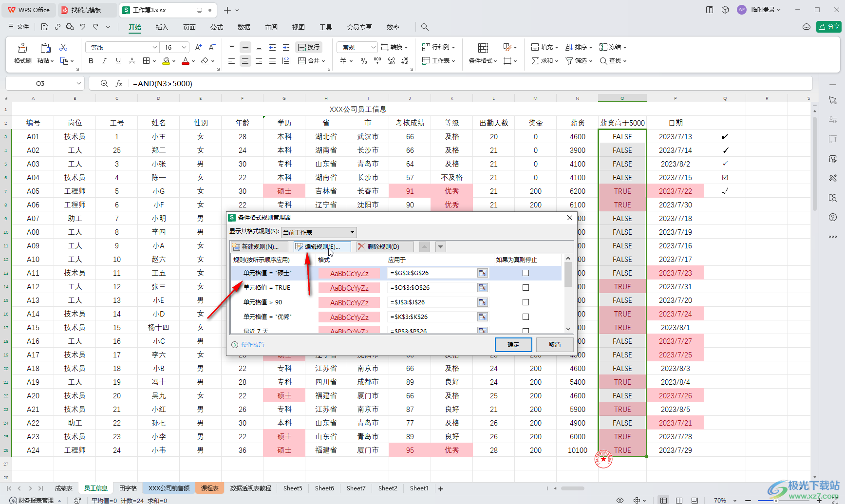Confirm dialog with 确定 button
This screenshot has width=845, height=504.
(x=513, y=345)
